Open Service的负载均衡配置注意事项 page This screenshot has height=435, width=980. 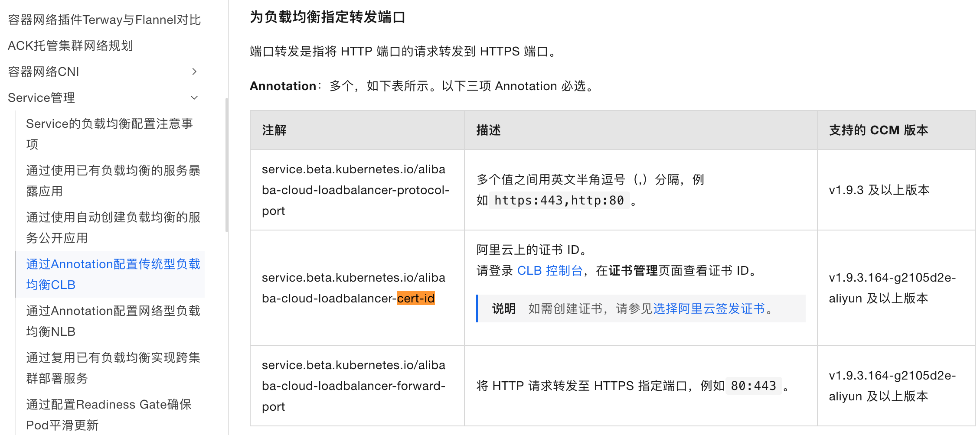[x=109, y=134]
